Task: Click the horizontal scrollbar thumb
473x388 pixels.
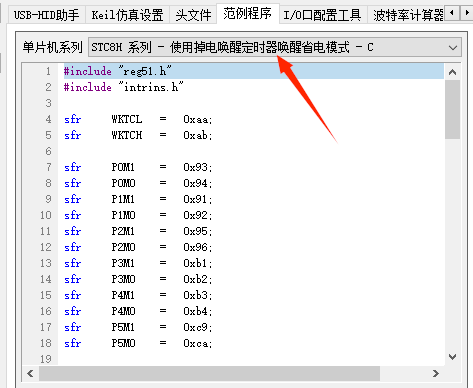Action: pyautogui.click(x=209, y=373)
